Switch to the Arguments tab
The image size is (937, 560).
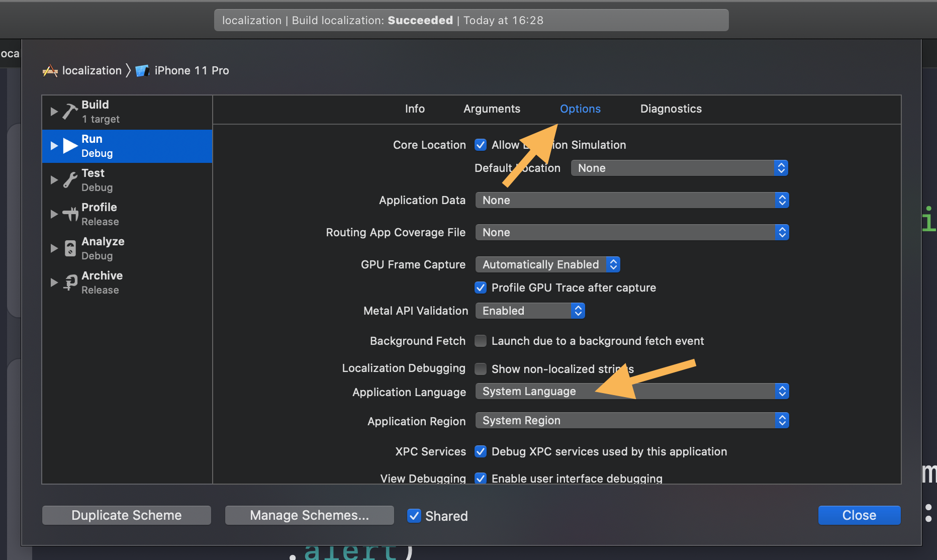(x=492, y=109)
